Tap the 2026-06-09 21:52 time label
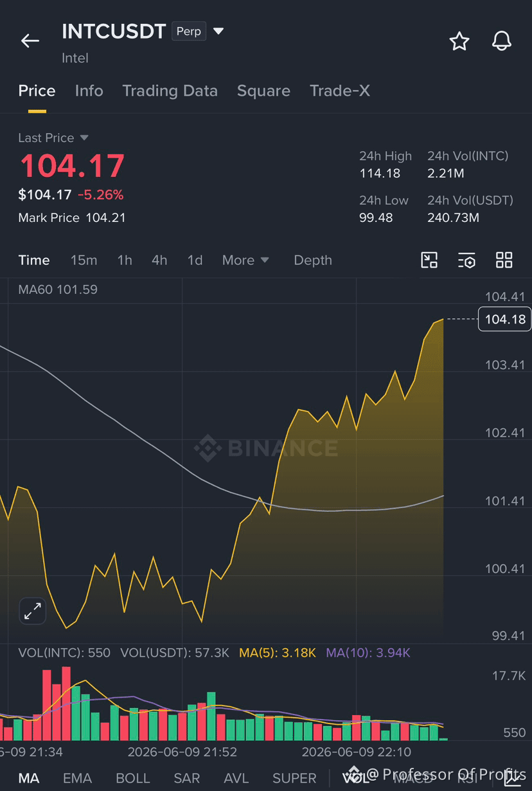Screen dimensions: 532x791 (182, 752)
